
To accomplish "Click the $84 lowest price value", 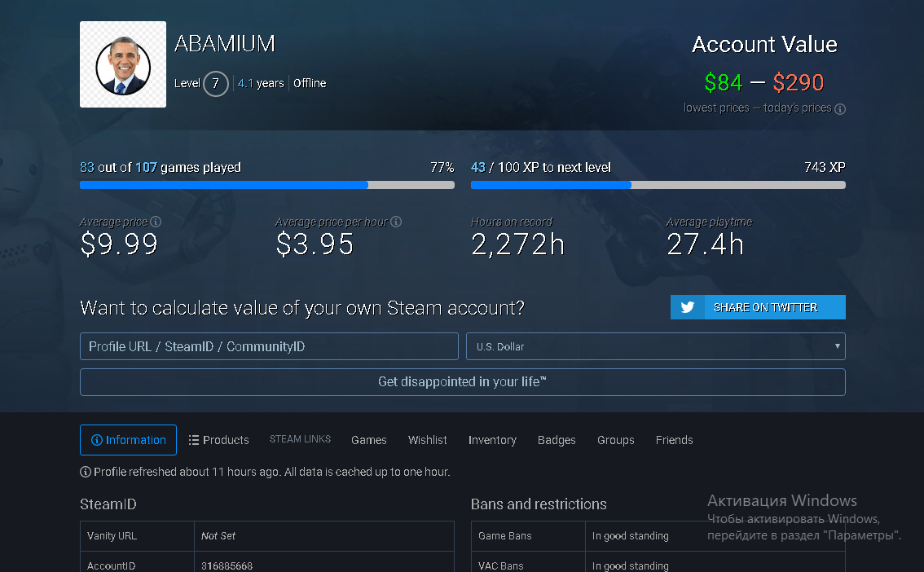I will click(723, 82).
